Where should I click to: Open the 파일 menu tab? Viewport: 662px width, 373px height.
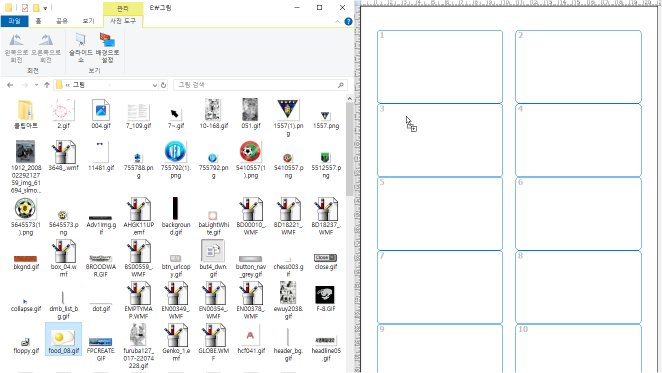[x=14, y=21]
